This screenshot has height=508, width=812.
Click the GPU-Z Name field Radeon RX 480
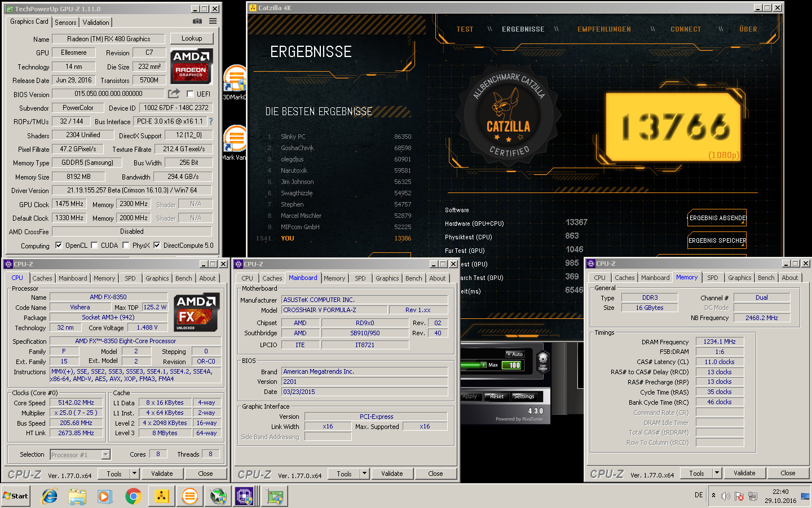click(108, 39)
